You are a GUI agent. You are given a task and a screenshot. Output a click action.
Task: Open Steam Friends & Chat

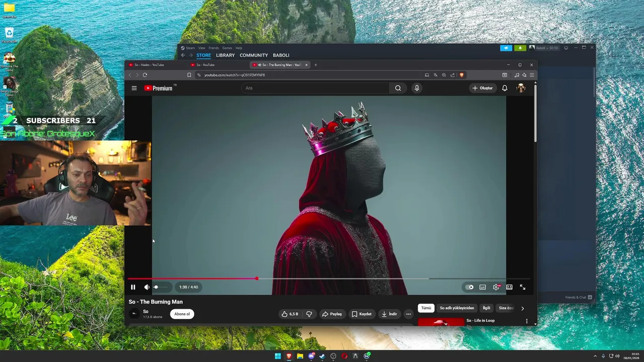579,297
